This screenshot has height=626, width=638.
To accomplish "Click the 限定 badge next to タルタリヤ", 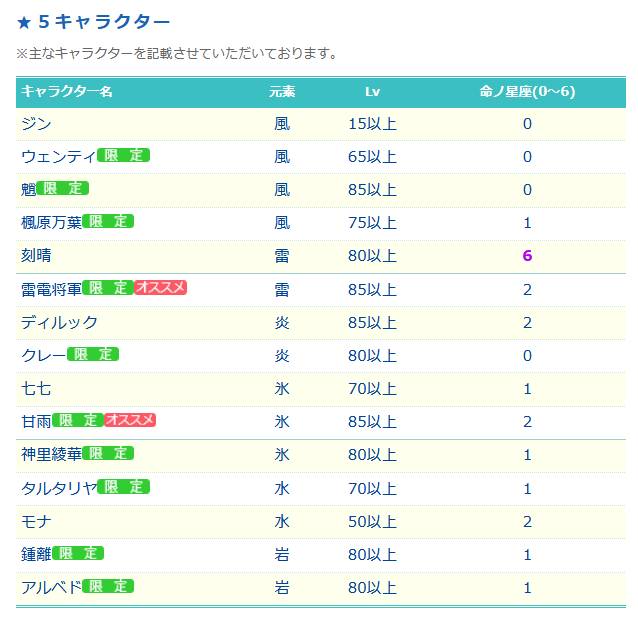I will [124, 486].
